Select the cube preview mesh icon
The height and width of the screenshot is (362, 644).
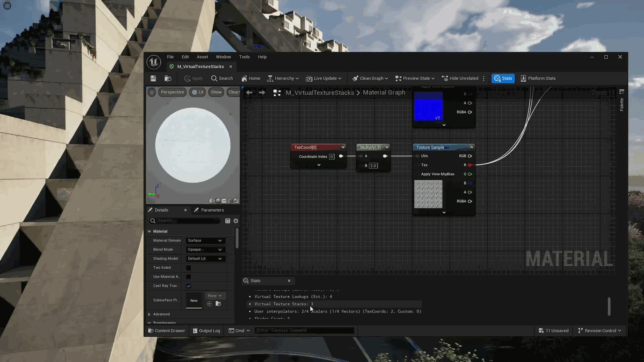pyautogui.click(x=230, y=201)
